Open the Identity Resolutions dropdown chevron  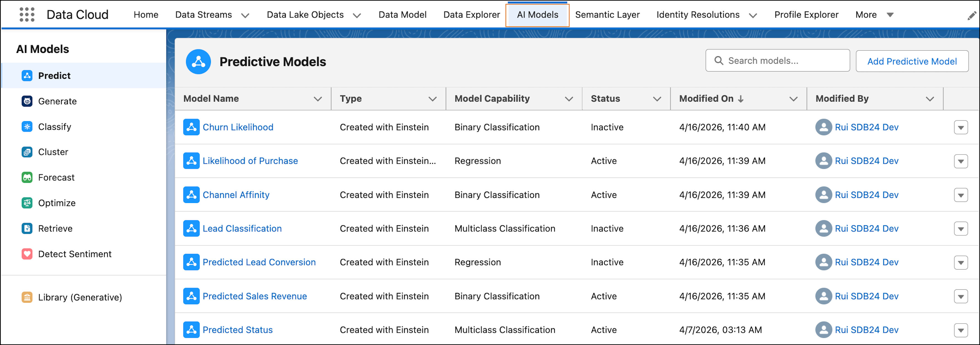(x=753, y=15)
